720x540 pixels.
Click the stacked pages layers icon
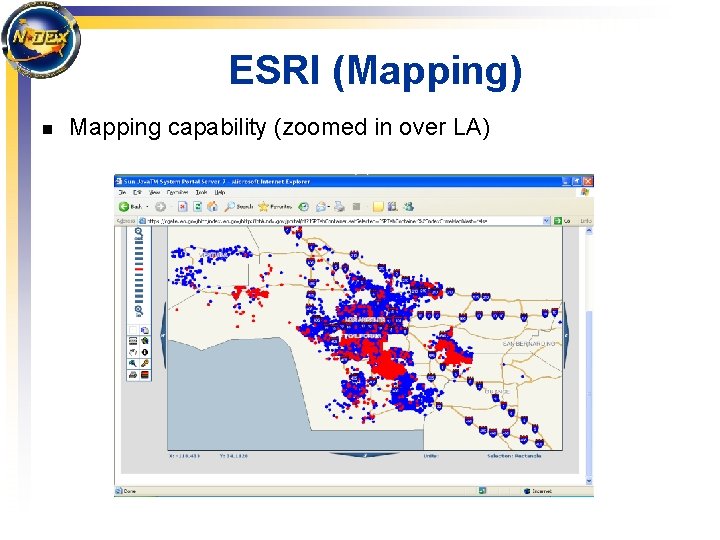[145, 330]
